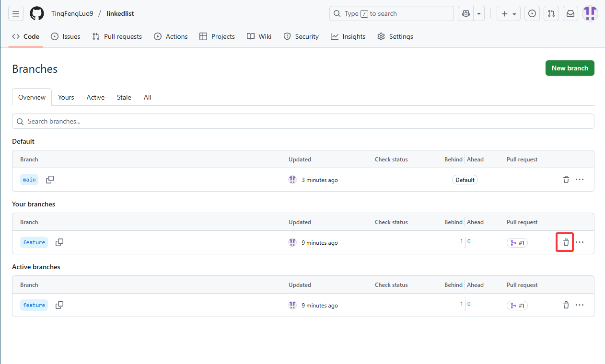Viewport: 605px width, 364px height.
Task: Open the user profile avatar menu
Action: coord(590,14)
